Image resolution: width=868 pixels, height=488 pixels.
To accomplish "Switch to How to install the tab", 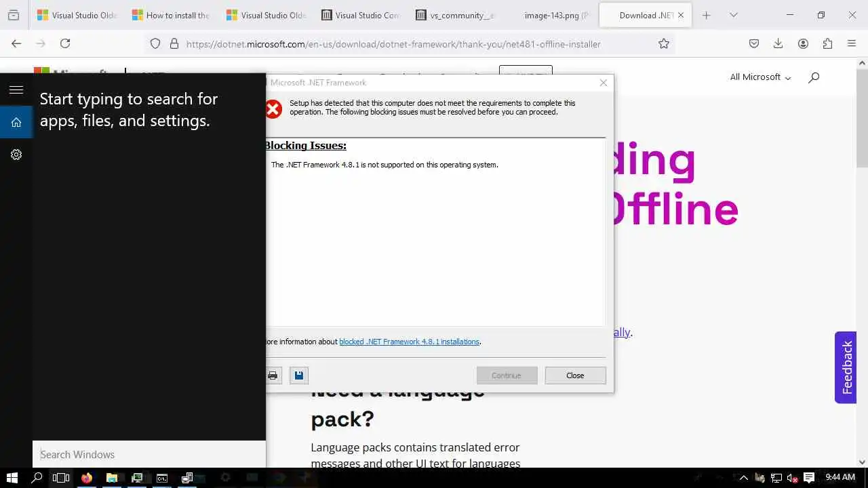I will coord(171,15).
